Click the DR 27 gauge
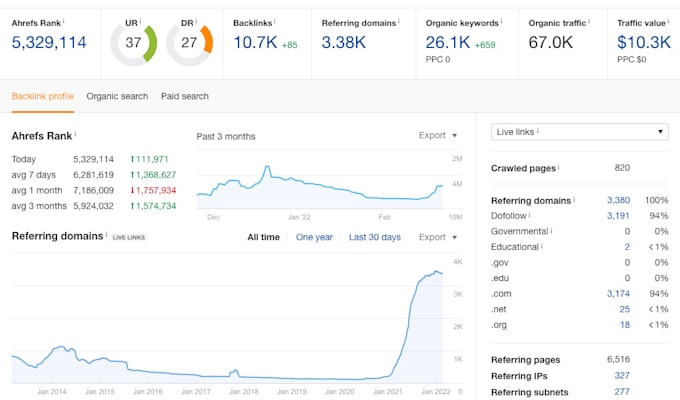 [190, 45]
